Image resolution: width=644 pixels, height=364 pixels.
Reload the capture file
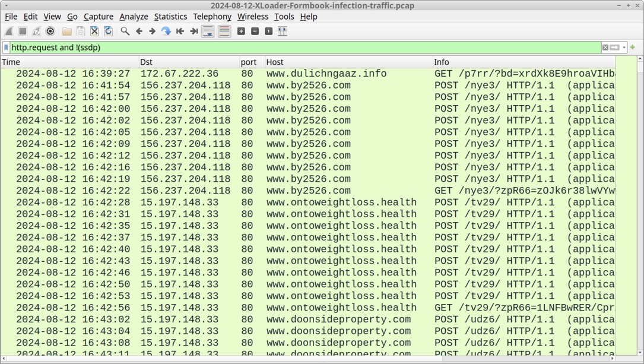pyautogui.click(x=109, y=31)
